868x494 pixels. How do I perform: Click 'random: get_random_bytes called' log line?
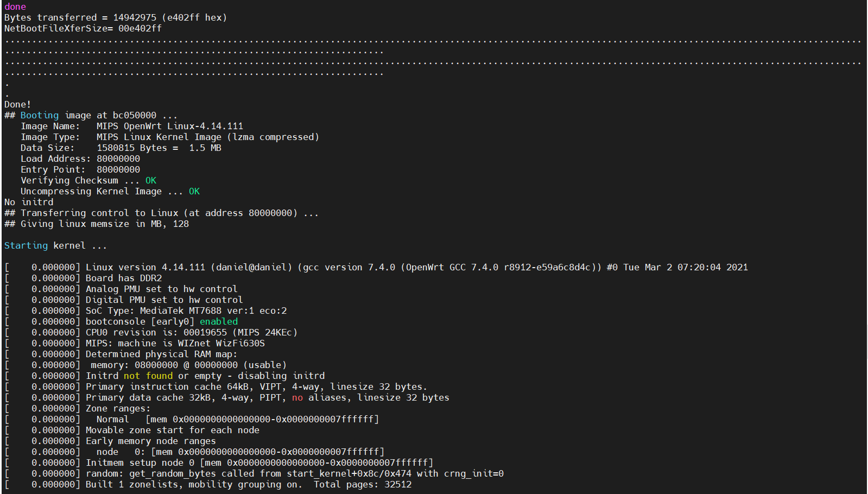point(254,473)
